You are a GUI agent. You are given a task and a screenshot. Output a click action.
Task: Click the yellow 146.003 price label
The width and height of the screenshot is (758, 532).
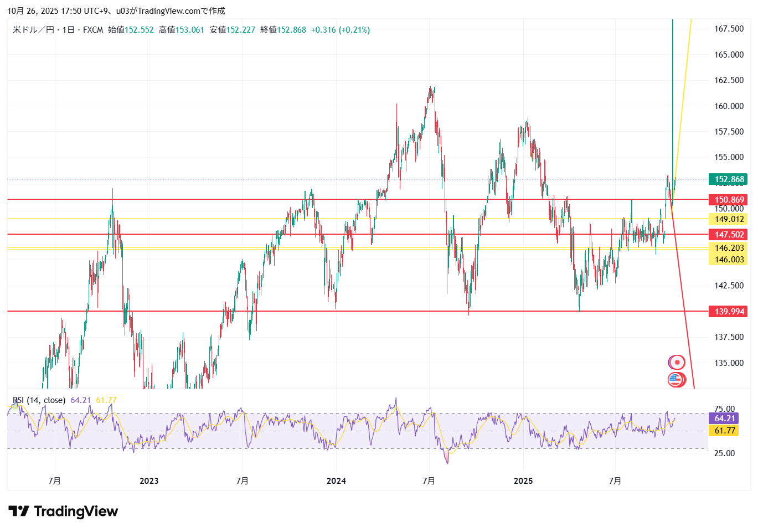point(728,260)
